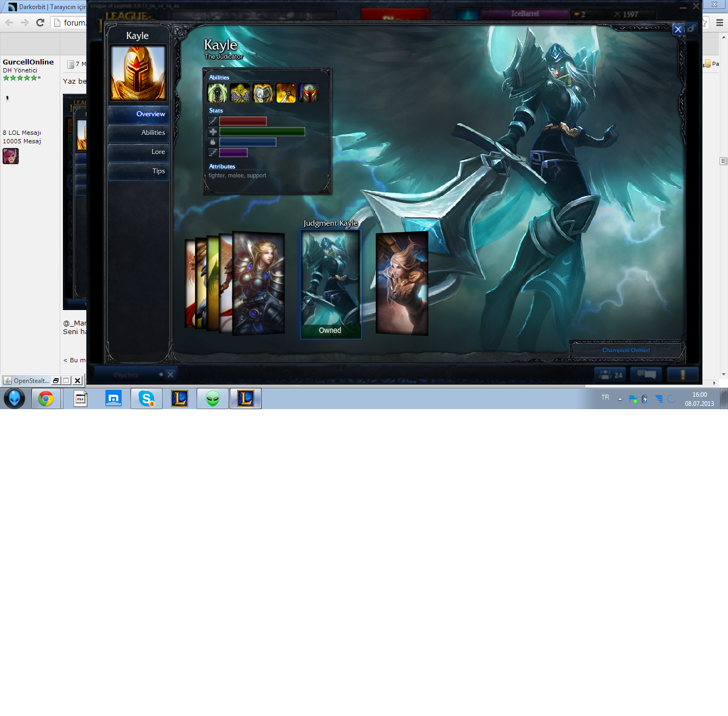
Task: Click the active League of Legends taskbar icon
Action: click(246, 398)
